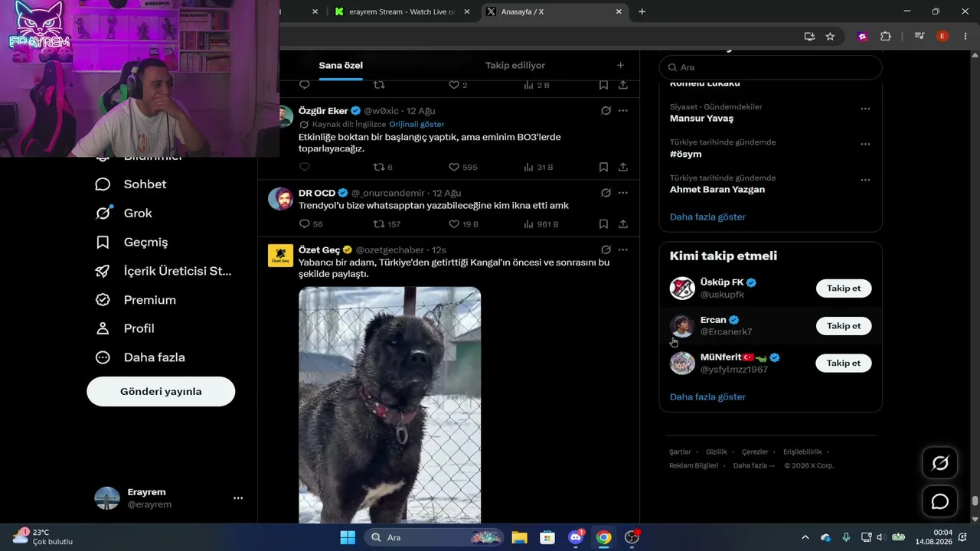
Task: Open Erayrem account switcher menu
Action: [170, 498]
